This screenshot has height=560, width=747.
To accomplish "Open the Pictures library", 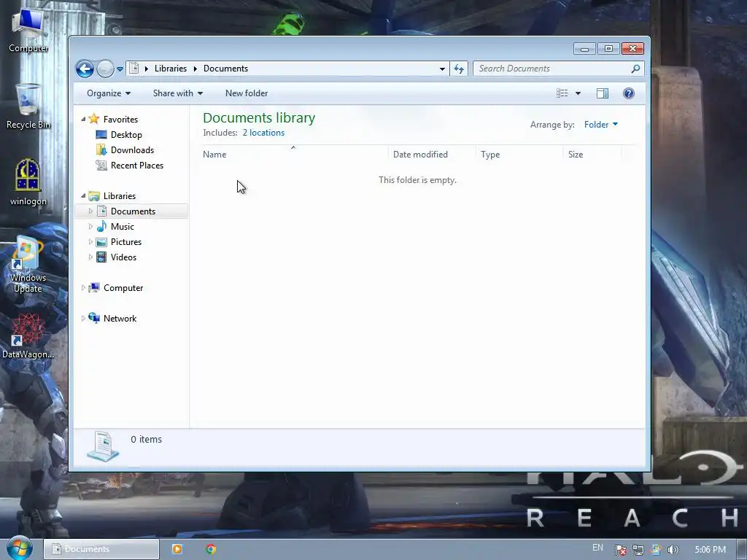I will point(125,242).
